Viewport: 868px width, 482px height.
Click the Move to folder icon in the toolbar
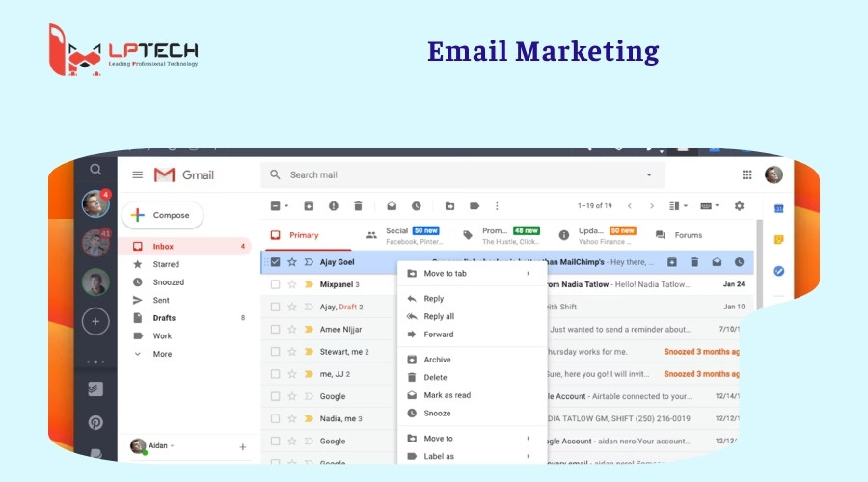tap(450, 206)
